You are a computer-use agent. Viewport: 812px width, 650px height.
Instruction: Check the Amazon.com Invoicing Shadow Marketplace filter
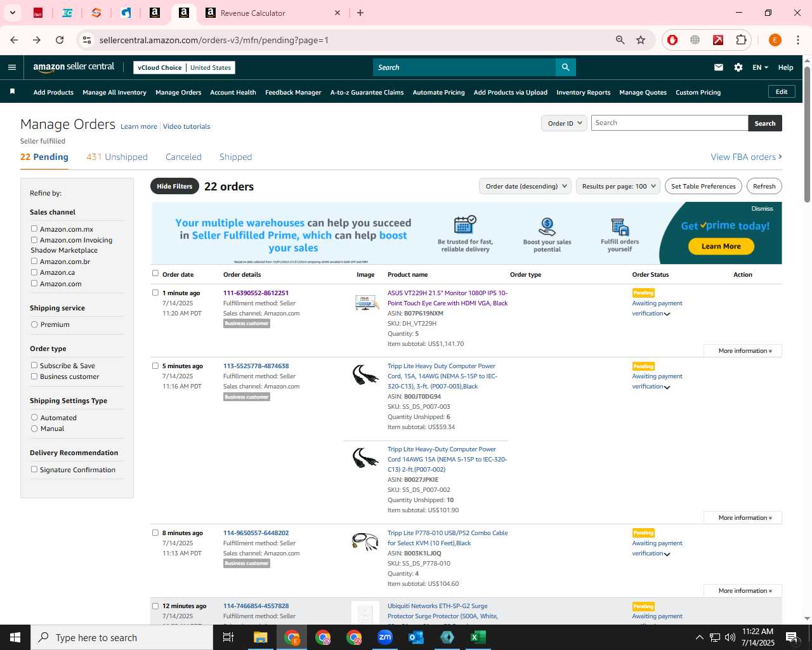pos(34,239)
